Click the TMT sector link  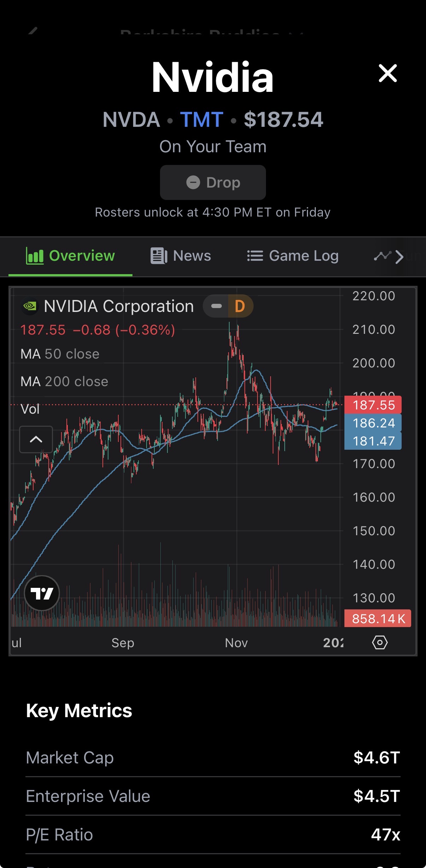pyautogui.click(x=202, y=119)
